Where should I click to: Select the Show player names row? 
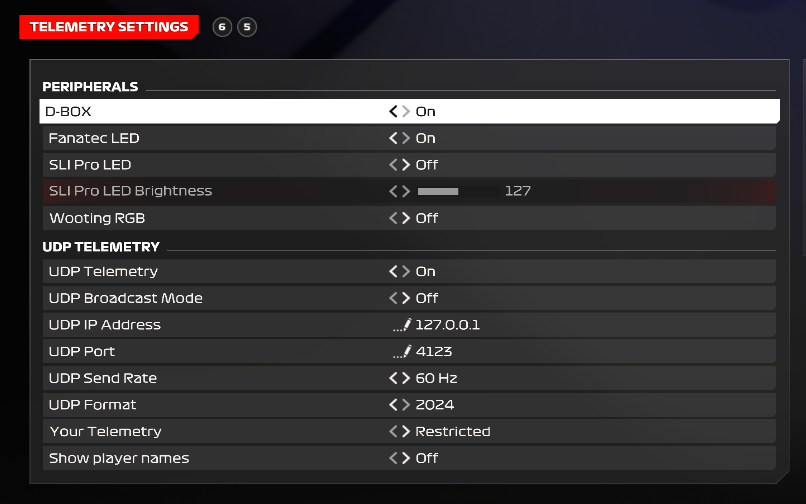pyautogui.click(x=119, y=458)
